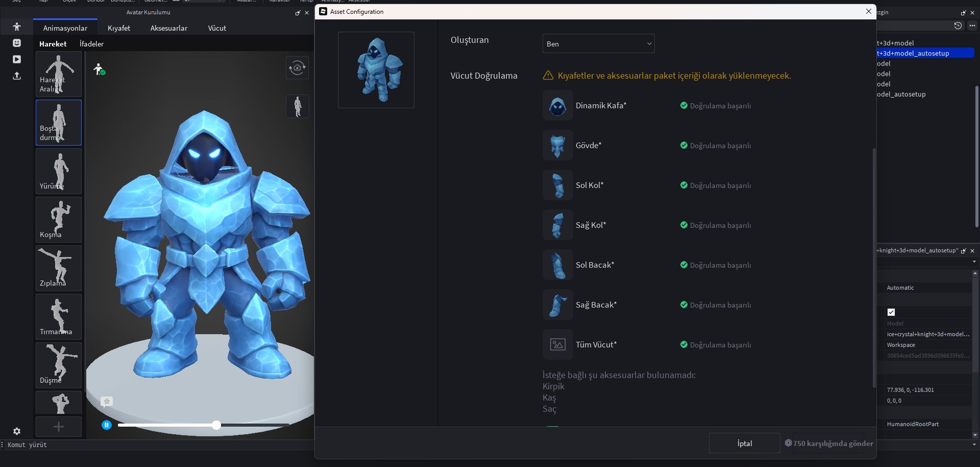
Task: Open Avatar Setup settings gear
Action: point(17,431)
